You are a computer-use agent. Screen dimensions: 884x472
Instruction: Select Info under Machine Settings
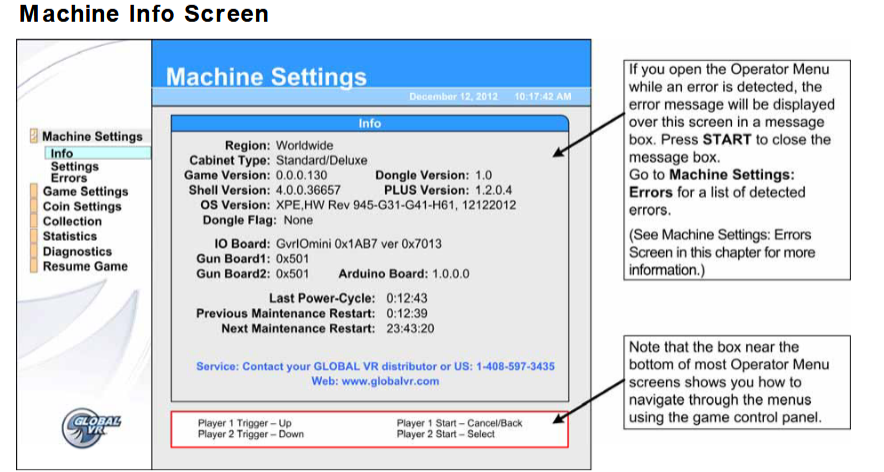point(62,153)
